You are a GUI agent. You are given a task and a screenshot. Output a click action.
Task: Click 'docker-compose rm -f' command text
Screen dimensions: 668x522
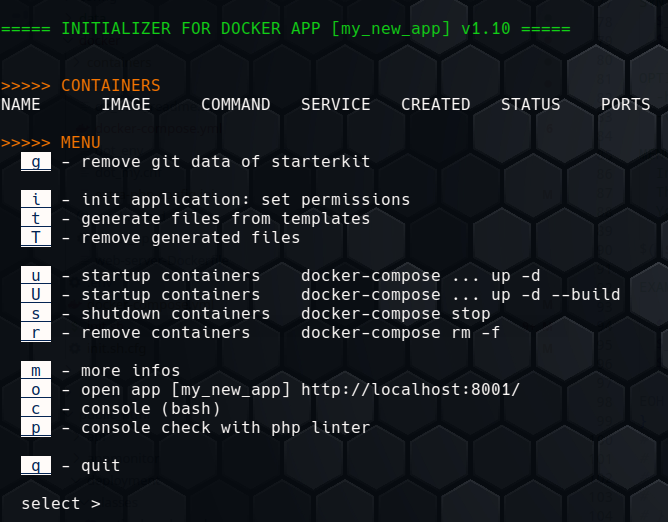(400, 332)
